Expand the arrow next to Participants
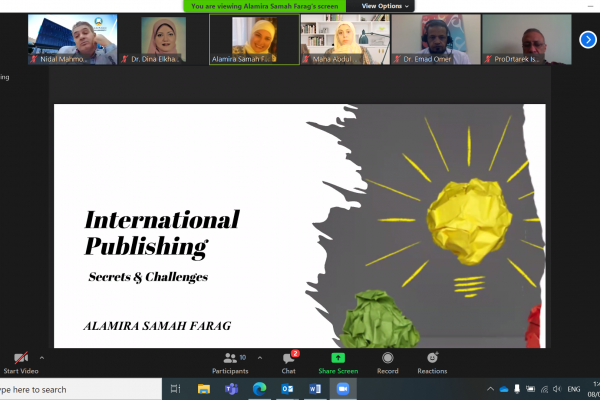600x400 pixels. point(260,357)
